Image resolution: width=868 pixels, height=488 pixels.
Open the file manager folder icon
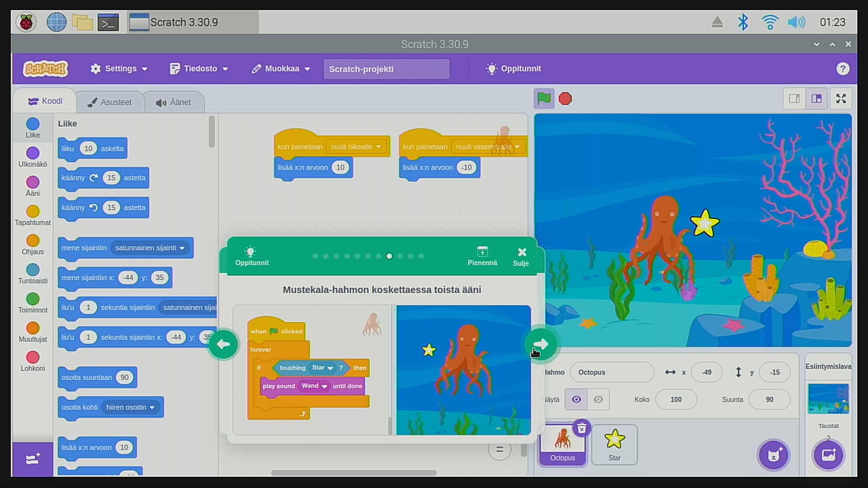pos(82,22)
